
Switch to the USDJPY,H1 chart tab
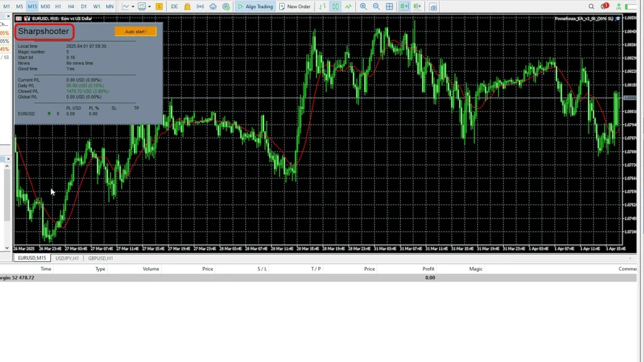click(67, 258)
